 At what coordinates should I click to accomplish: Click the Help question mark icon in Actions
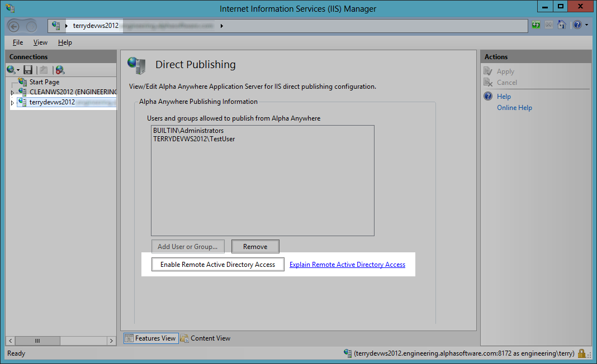[x=488, y=96]
